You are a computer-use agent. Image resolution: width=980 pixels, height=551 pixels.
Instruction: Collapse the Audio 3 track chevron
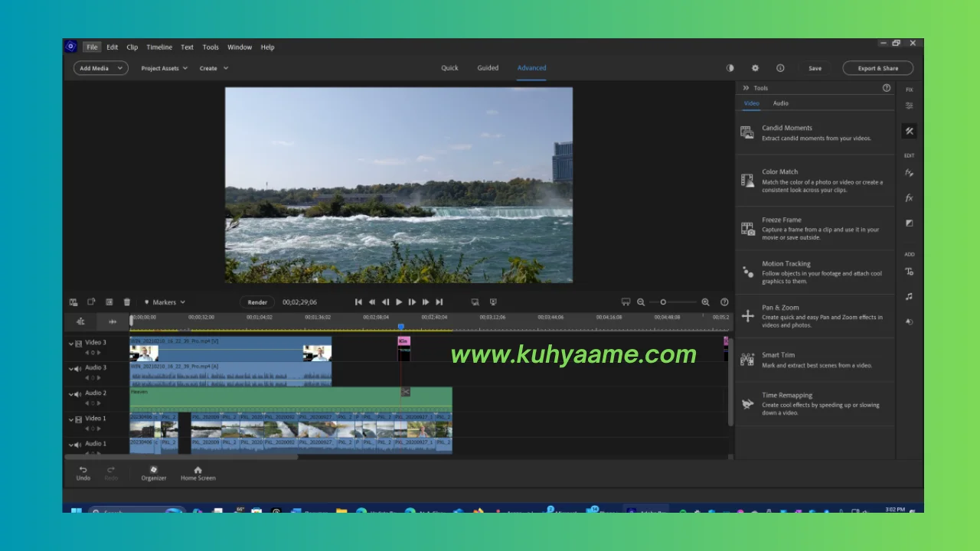click(71, 368)
